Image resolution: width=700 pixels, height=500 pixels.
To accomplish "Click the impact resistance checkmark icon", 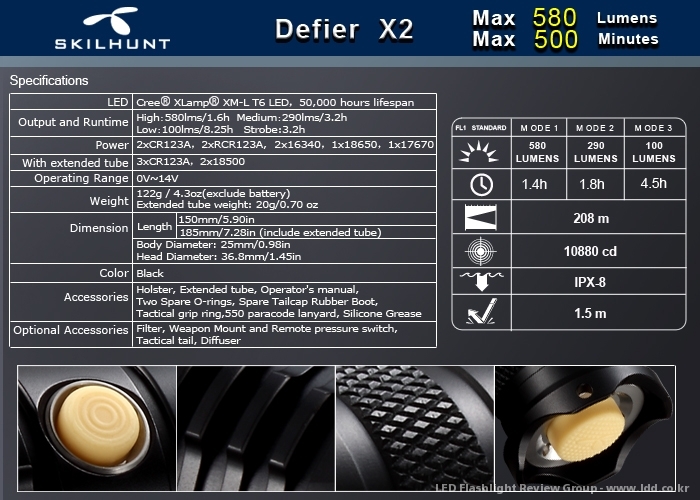I will 481,312.
